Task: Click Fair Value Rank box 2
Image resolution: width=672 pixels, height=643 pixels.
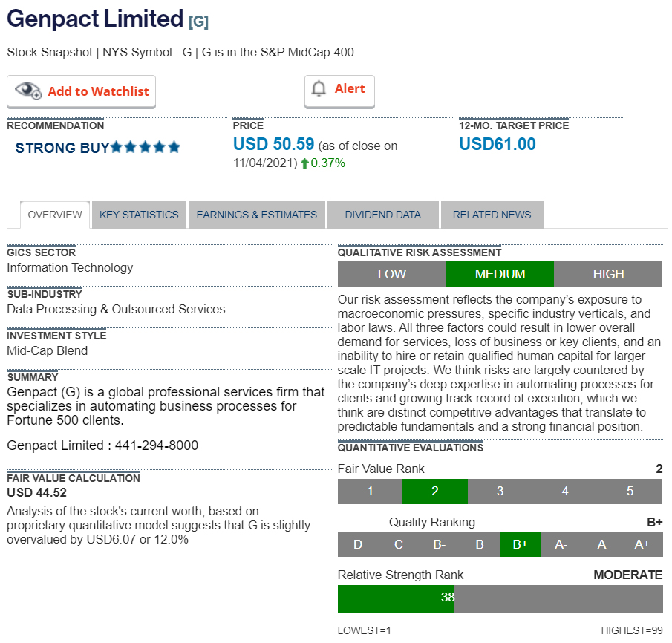Action: point(435,491)
